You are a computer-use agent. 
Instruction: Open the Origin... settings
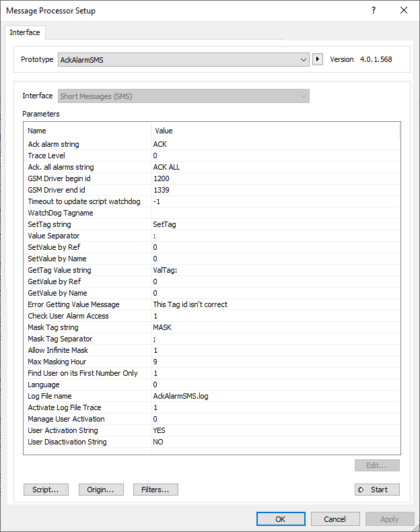(x=101, y=490)
